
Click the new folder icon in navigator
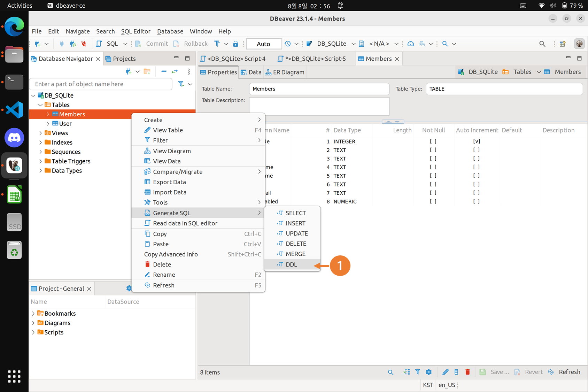(147, 71)
